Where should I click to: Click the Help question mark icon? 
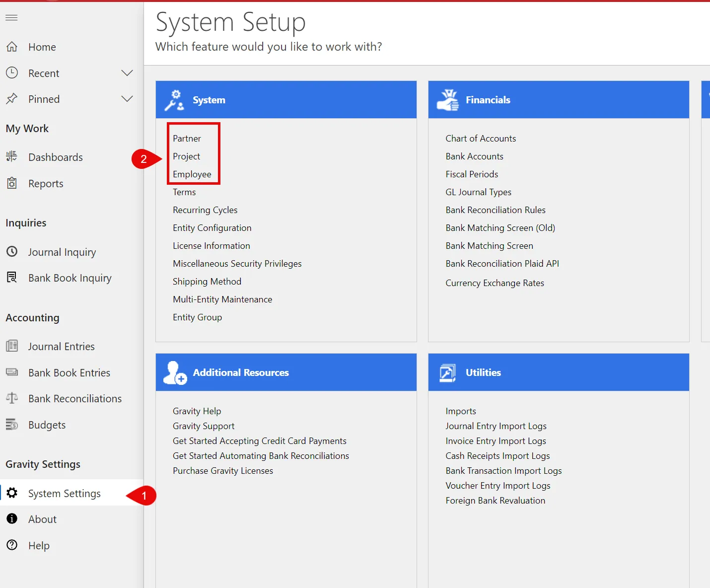(x=12, y=545)
